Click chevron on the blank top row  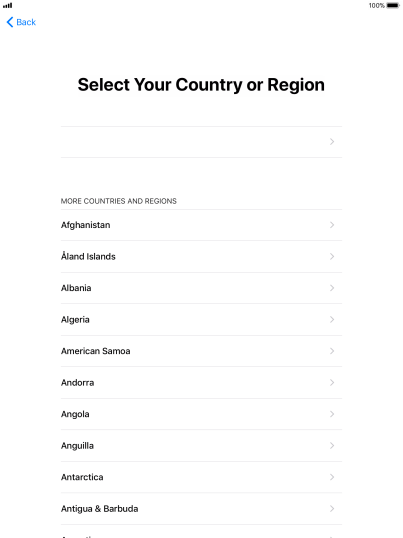pyautogui.click(x=332, y=142)
